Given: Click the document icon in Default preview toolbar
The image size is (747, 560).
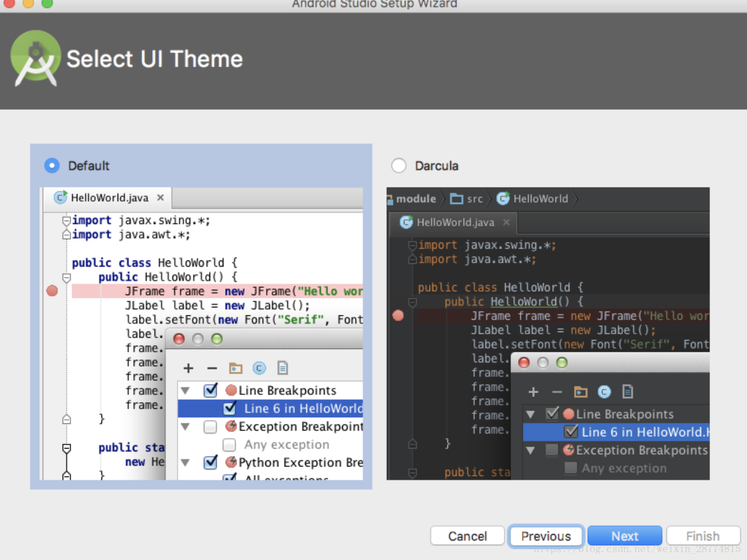Looking at the screenshot, I should (x=283, y=368).
